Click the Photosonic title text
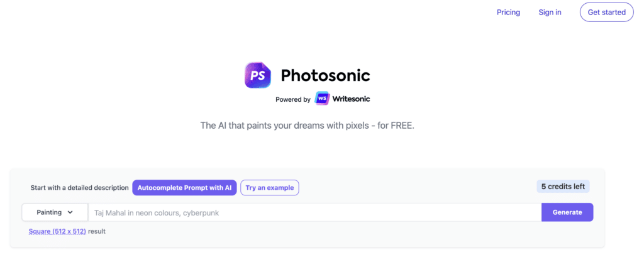The image size is (644, 272). (x=325, y=76)
